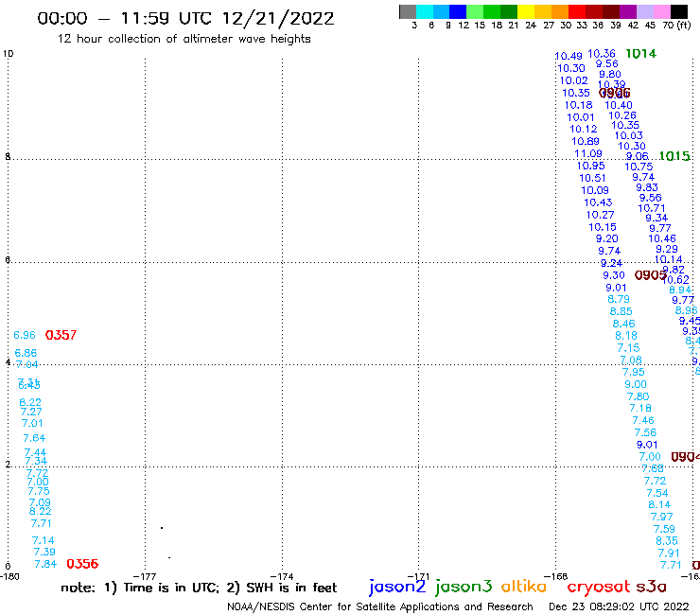Click the wave height value 9.00
This screenshot has height=615, width=700.
click(636, 384)
